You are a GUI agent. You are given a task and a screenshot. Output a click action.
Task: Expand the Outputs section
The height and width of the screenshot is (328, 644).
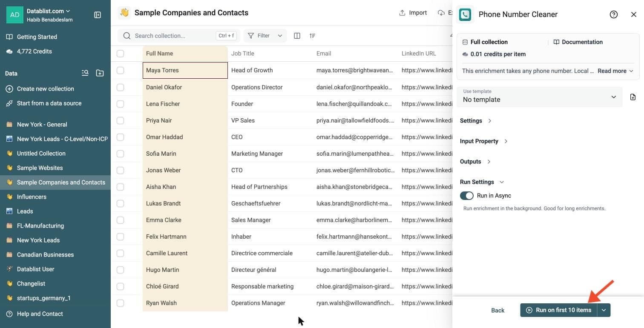click(475, 162)
